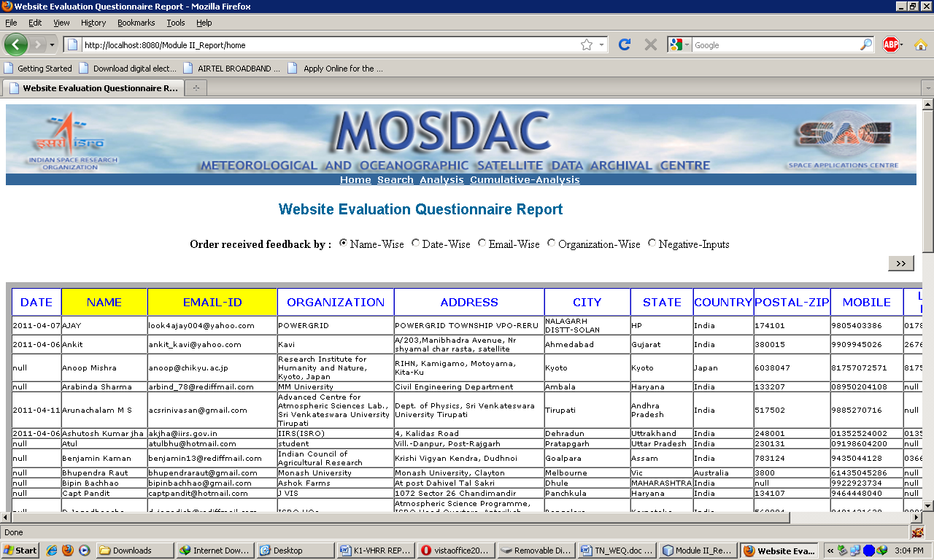The image size is (934, 560).
Task: Open the Help menu
Action: tap(204, 23)
